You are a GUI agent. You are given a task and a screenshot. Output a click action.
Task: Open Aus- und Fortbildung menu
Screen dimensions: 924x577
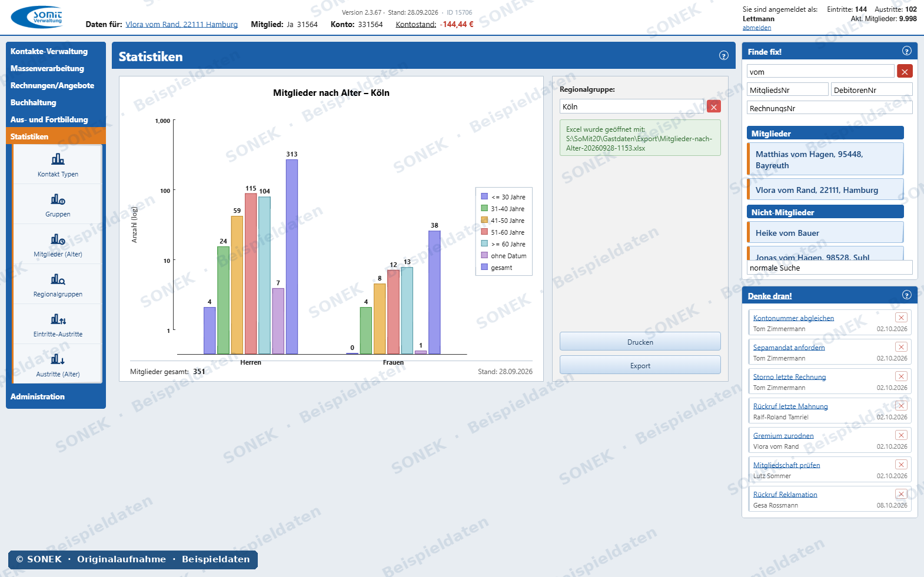point(56,119)
